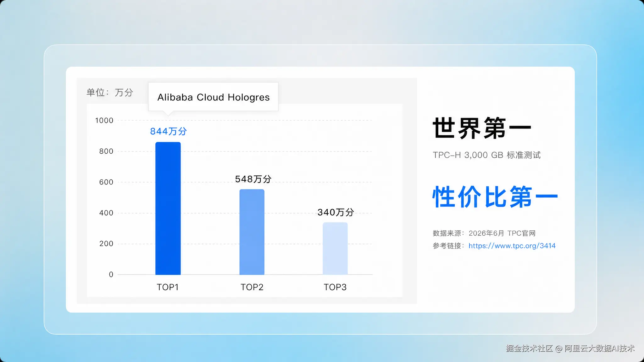Select the "TPC-H 3,000 GB 标准测试" subtitle

[486, 155]
